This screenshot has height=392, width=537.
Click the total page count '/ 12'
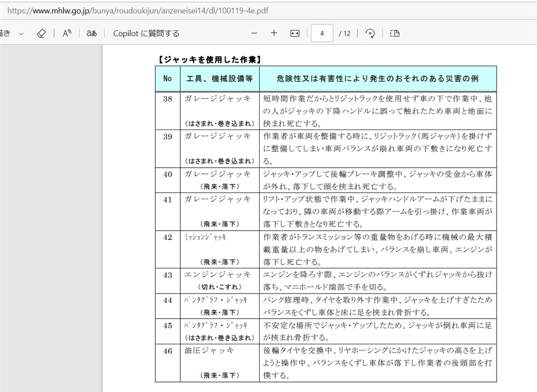point(345,33)
